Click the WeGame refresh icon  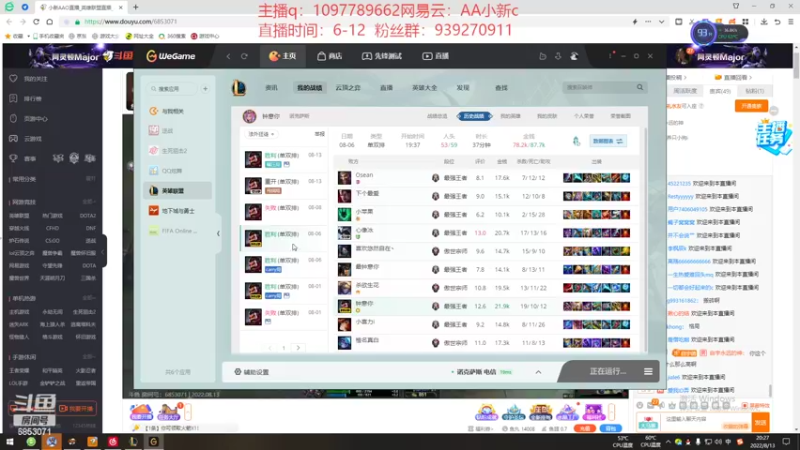(x=244, y=56)
